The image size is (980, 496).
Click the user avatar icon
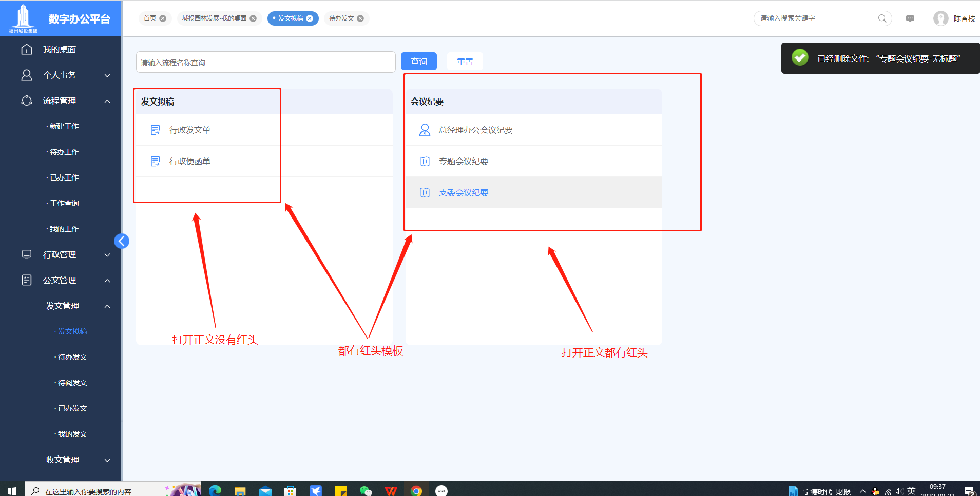pos(941,18)
